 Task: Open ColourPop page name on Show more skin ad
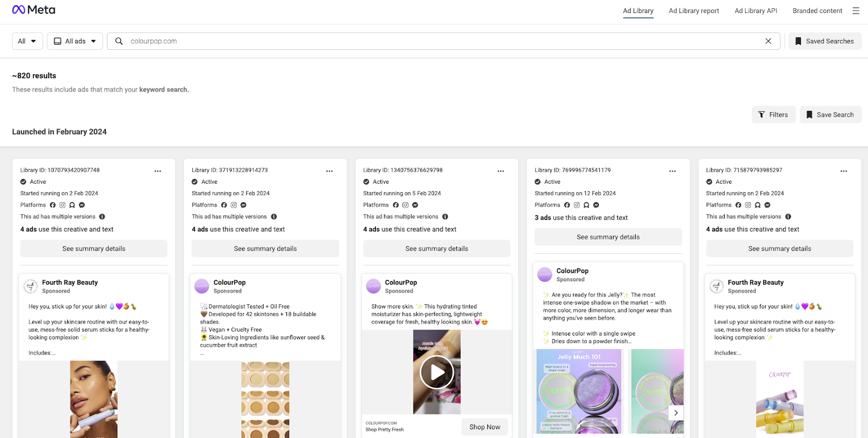[401, 282]
